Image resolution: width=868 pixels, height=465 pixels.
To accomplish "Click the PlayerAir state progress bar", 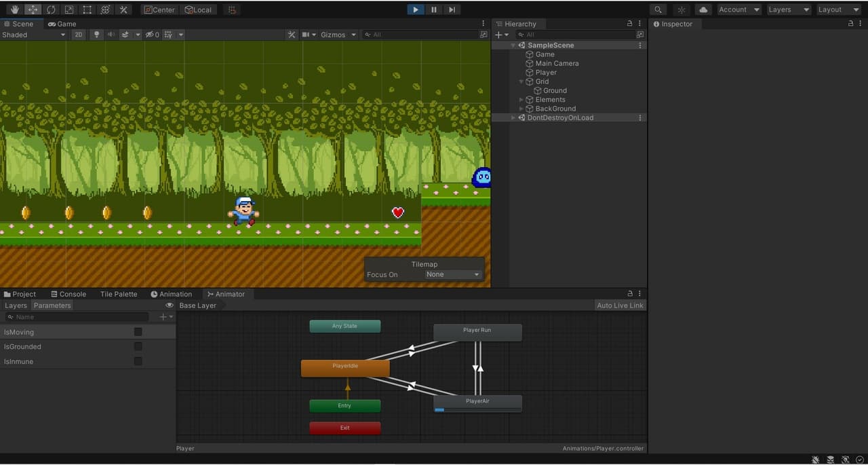I will click(x=477, y=409).
